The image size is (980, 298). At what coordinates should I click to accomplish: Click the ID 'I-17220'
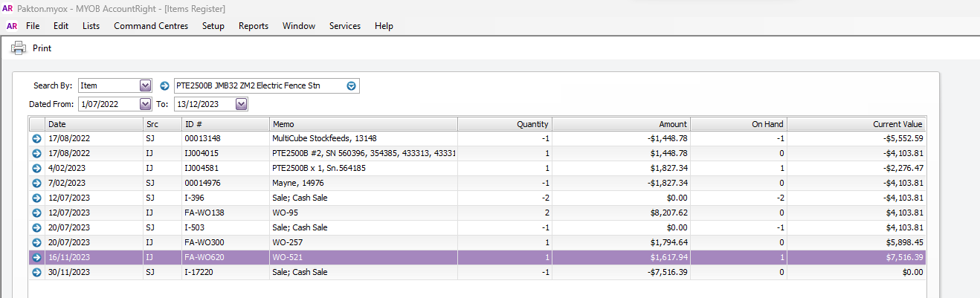click(x=199, y=272)
